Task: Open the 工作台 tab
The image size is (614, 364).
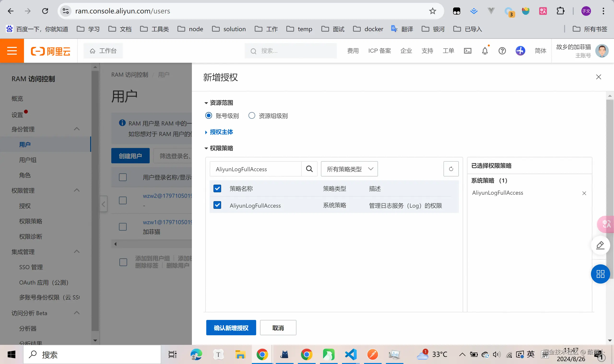Action: (103, 51)
